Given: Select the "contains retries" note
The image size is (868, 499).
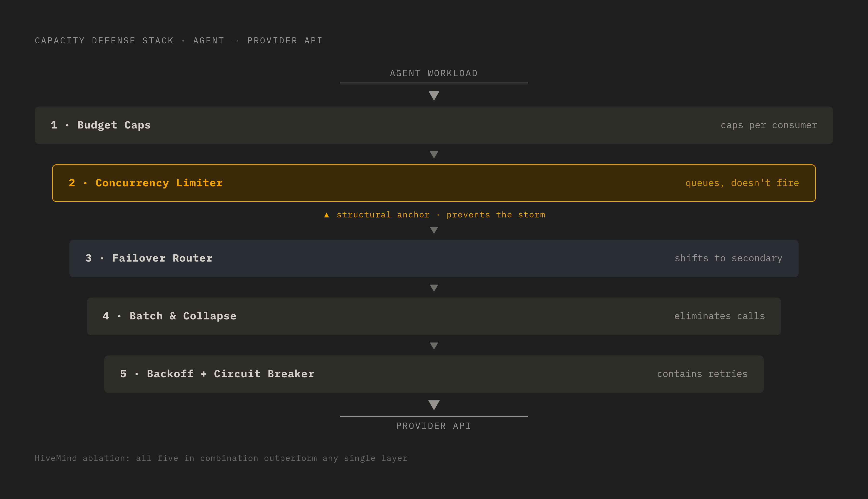Looking at the screenshot, I should coord(702,374).
